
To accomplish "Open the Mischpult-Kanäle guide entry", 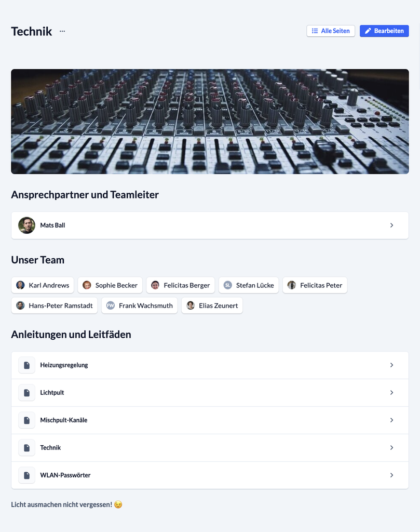I will pyautogui.click(x=210, y=420).
